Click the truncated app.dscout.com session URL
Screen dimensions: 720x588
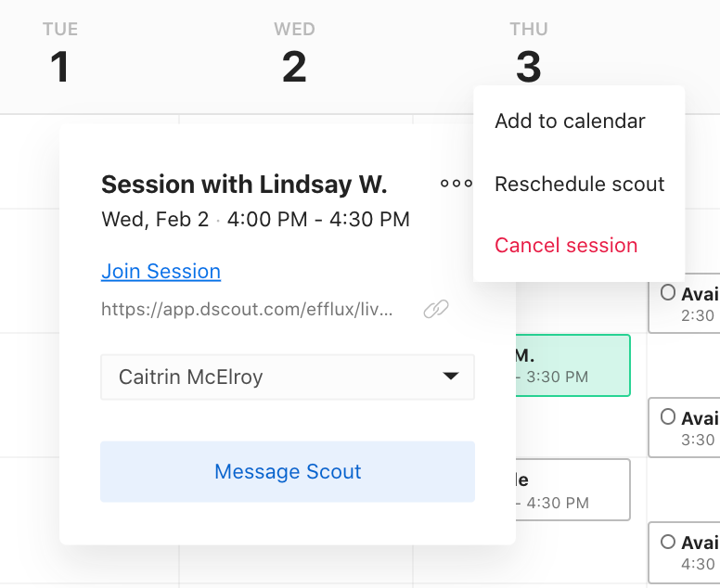(247, 310)
